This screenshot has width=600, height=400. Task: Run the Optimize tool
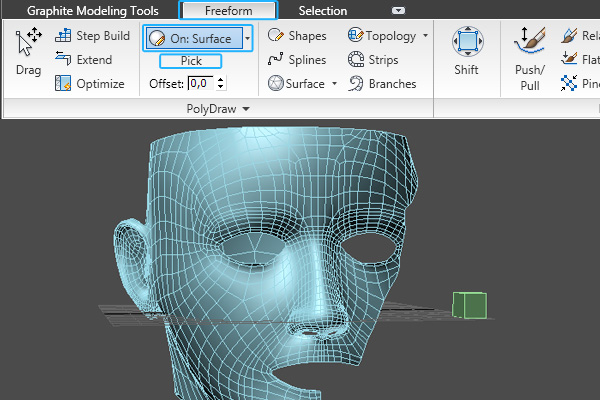click(93, 84)
